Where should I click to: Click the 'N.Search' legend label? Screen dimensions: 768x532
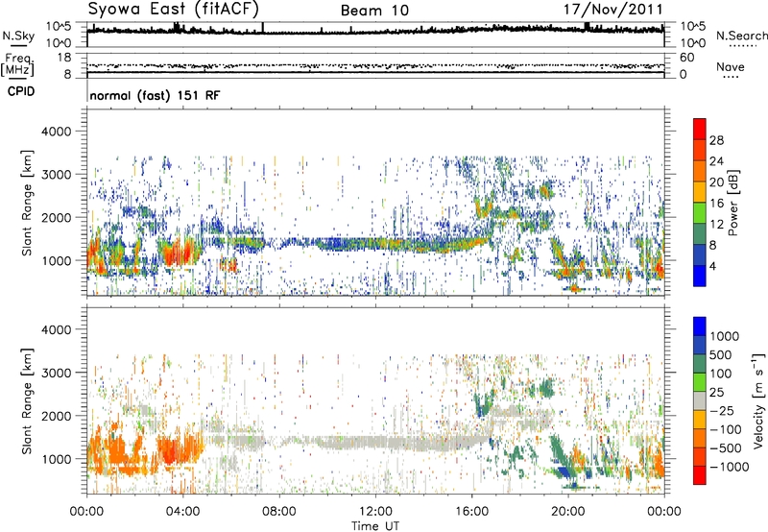coord(741,36)
